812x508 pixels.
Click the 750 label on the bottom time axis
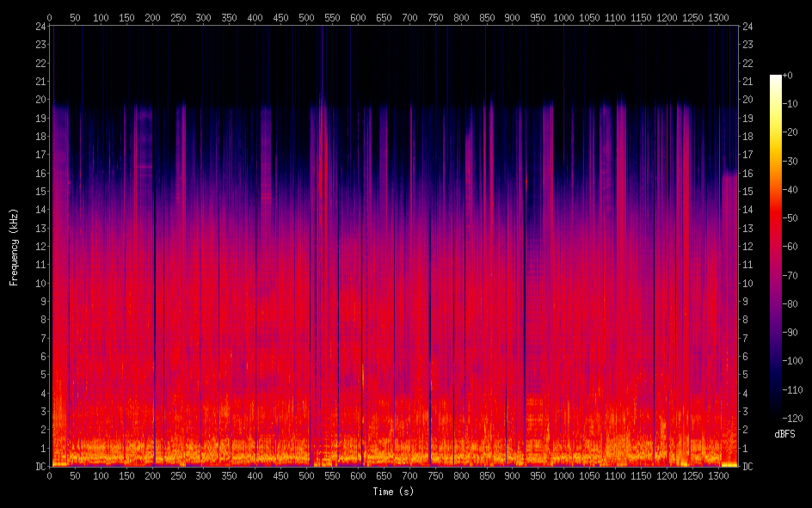[x=435, y=475]
